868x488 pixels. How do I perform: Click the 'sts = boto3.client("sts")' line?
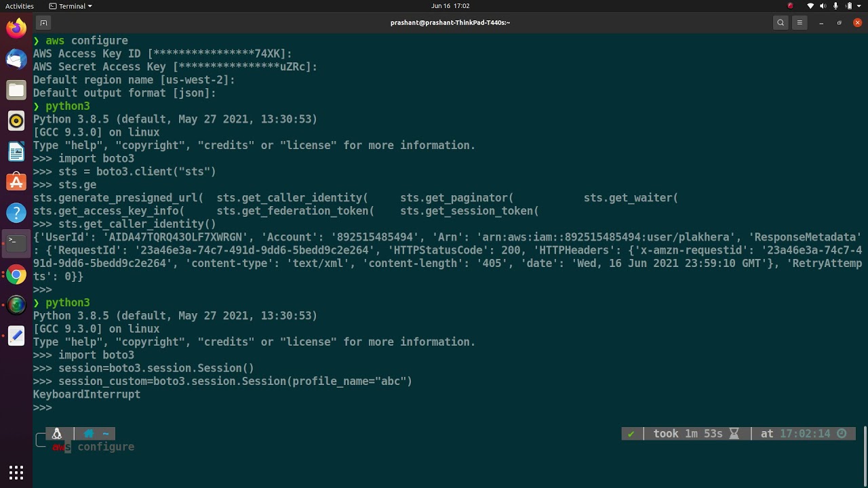point(125,171)
